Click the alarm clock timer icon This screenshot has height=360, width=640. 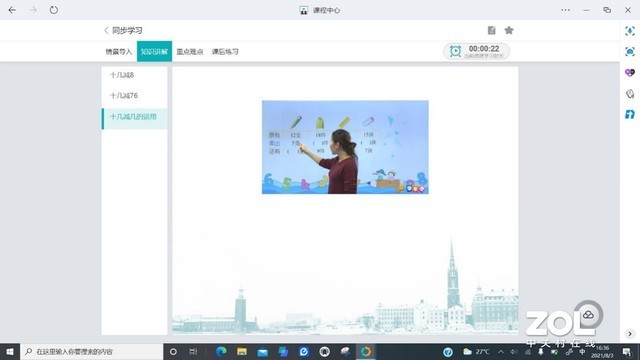click(x=455, y=51)
